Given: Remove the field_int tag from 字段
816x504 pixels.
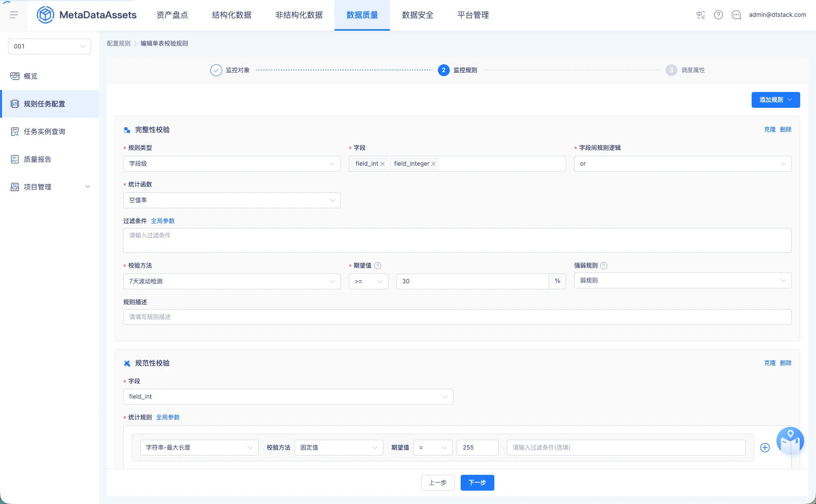Looking at the screenshot, I should click(x=383, y=164).
